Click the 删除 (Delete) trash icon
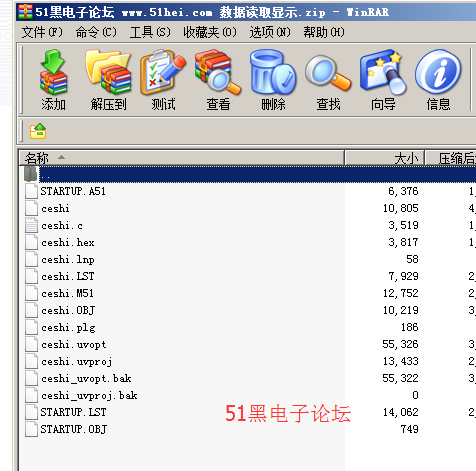The image size is (476, 471). pos(273,80)
